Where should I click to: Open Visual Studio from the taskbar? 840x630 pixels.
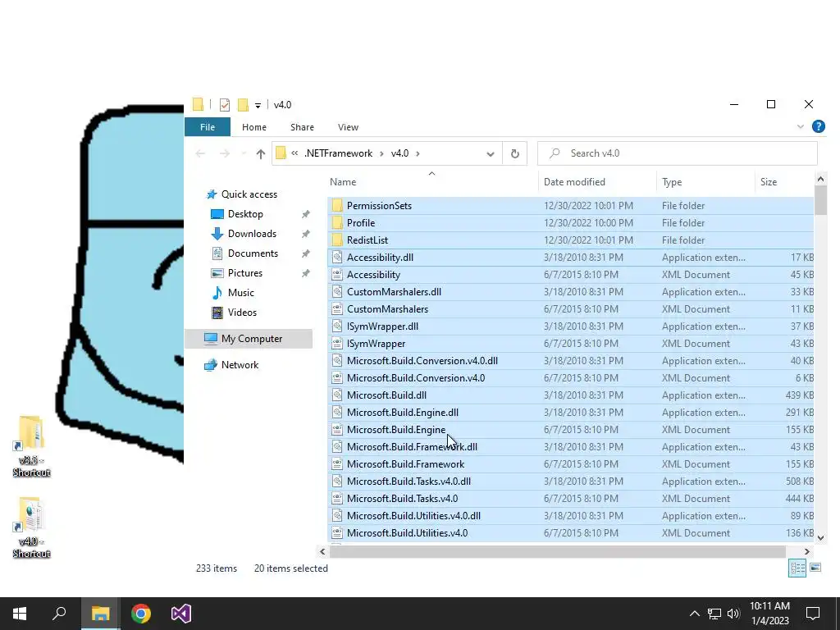coord(181,614)
